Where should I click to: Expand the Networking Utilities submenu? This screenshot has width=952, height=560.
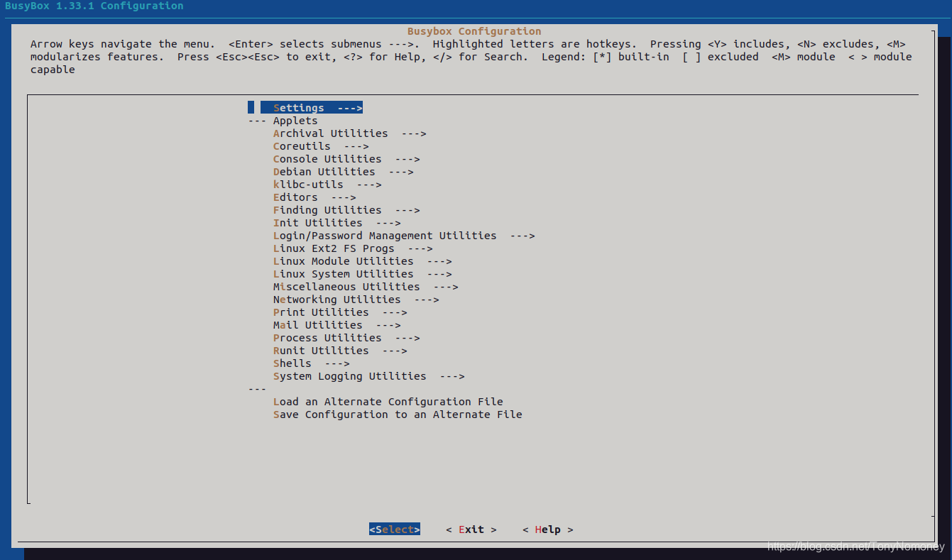pyautogui.click(x=337, y=299)
